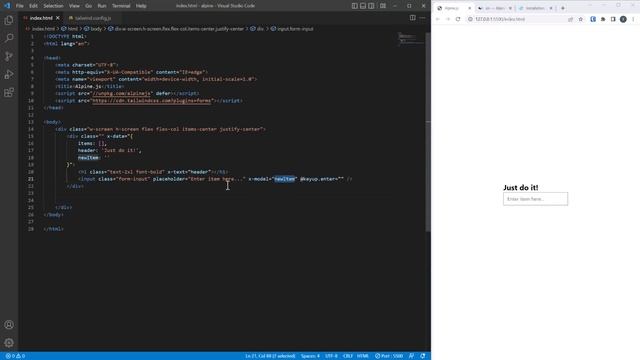The width and height of the screenshot is (640, 360).
Task: Open Run and Debug view
Action: 9,74
